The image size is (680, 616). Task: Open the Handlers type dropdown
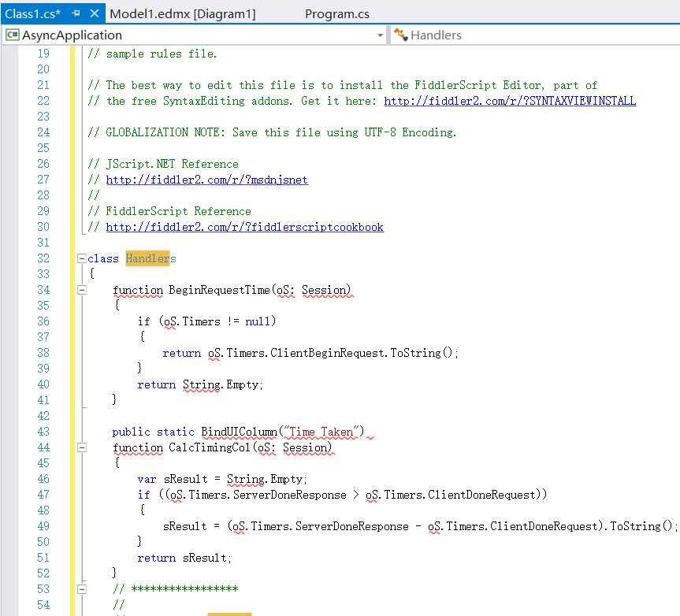pyautogui.click(x=536, y=35)
